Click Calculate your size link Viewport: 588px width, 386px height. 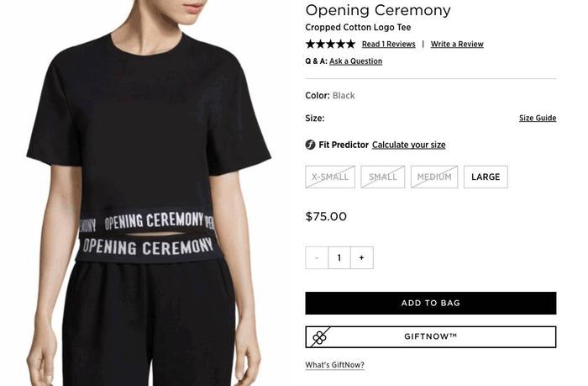409,145
